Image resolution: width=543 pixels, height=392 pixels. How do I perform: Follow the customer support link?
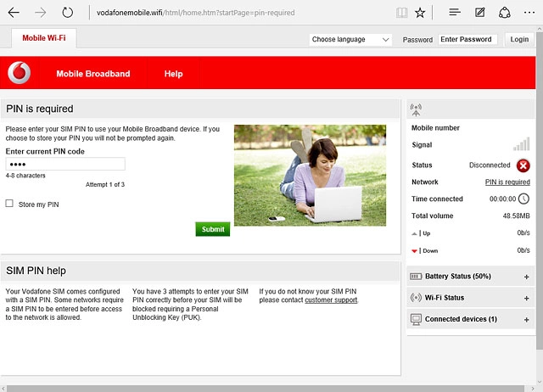pos(331,300)
